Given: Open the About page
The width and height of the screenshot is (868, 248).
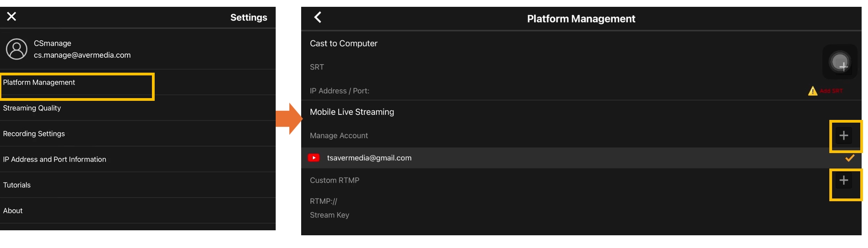Looking at the screenshot, I should [13, 211].
